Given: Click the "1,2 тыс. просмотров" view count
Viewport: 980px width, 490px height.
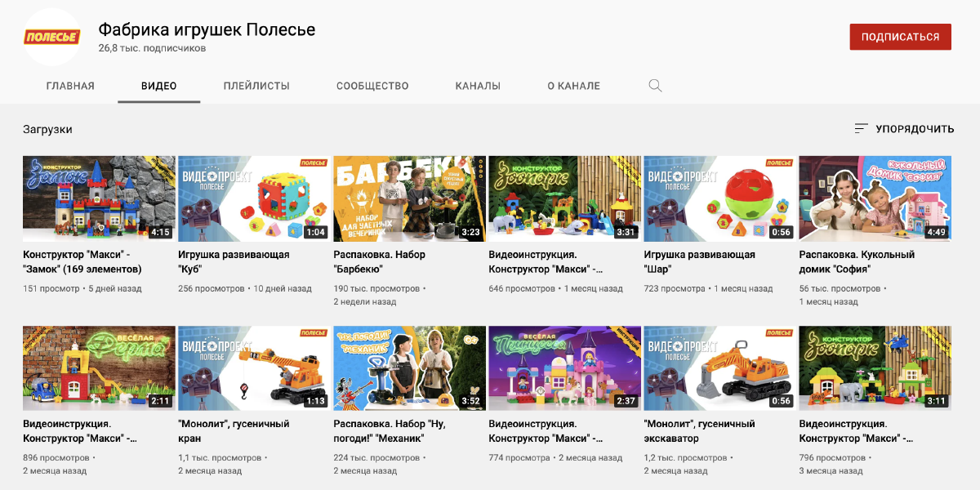Looking at the screenshot, I should click(686, 458).
